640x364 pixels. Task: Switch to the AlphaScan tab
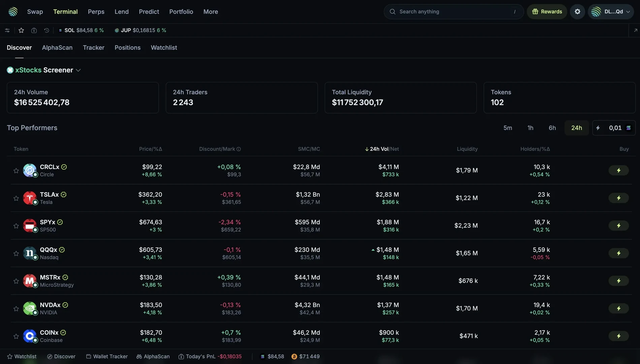pyautogui.click(x=57, y=47)
